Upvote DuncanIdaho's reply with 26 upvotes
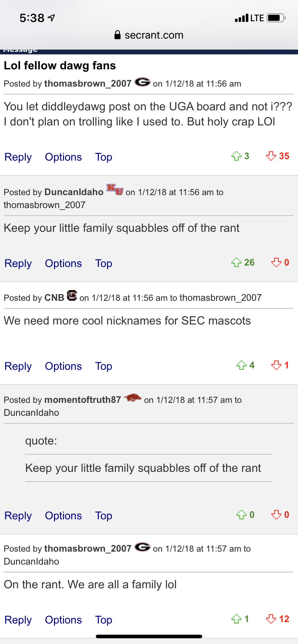 236,263
